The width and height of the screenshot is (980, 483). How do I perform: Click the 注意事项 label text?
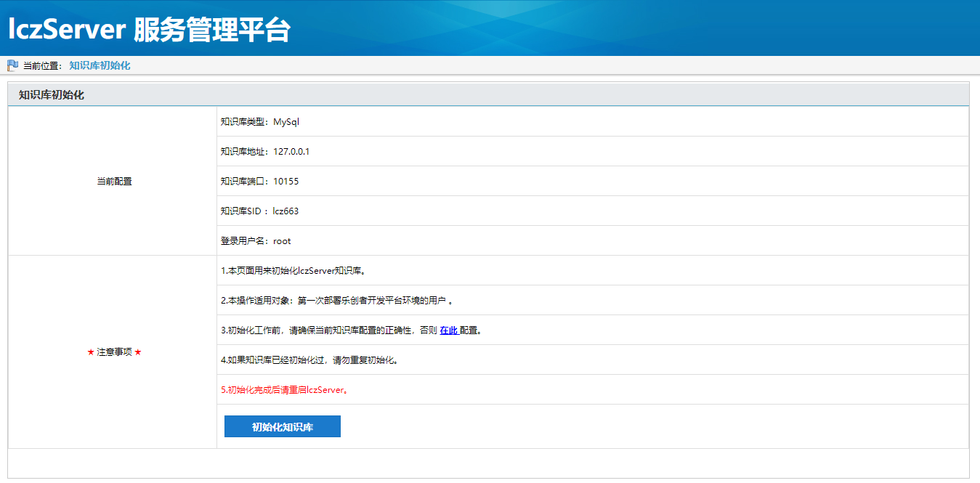[114, 352]
